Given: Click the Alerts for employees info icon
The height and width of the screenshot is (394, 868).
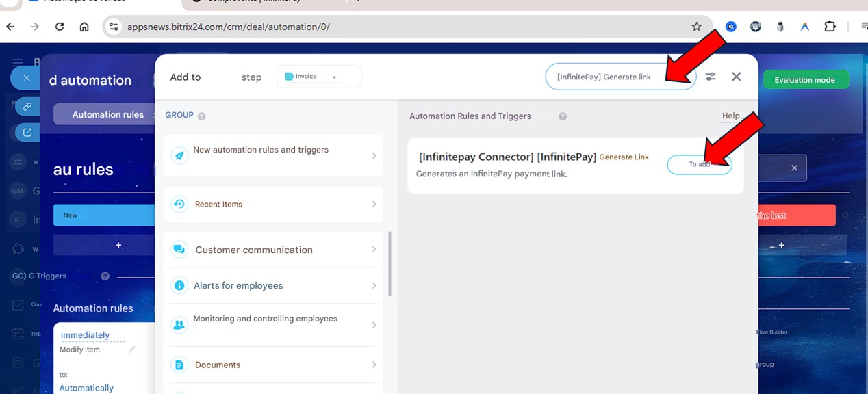Looking at the screenshot, I should [x=179, y=285].
